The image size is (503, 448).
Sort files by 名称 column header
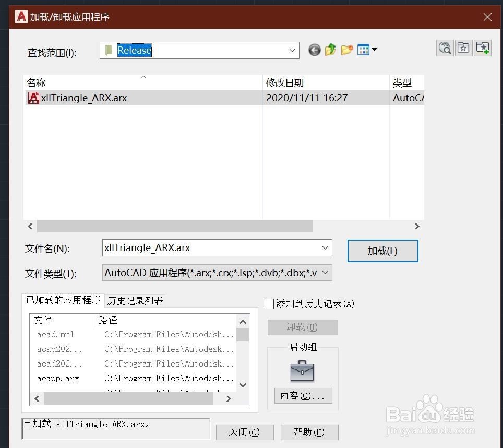pyautogui.click(x=143, y=83)
